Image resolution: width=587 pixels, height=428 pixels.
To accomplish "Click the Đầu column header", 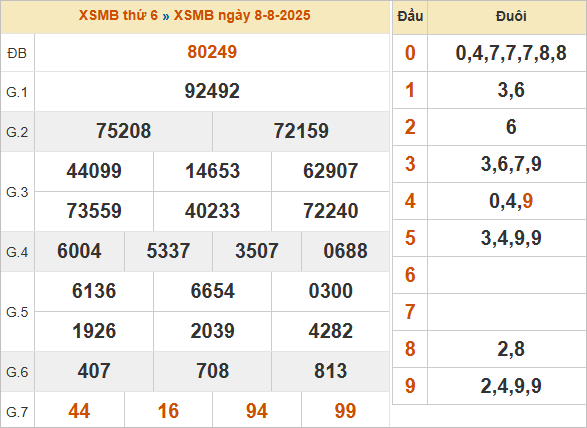I will click(410, 16).
